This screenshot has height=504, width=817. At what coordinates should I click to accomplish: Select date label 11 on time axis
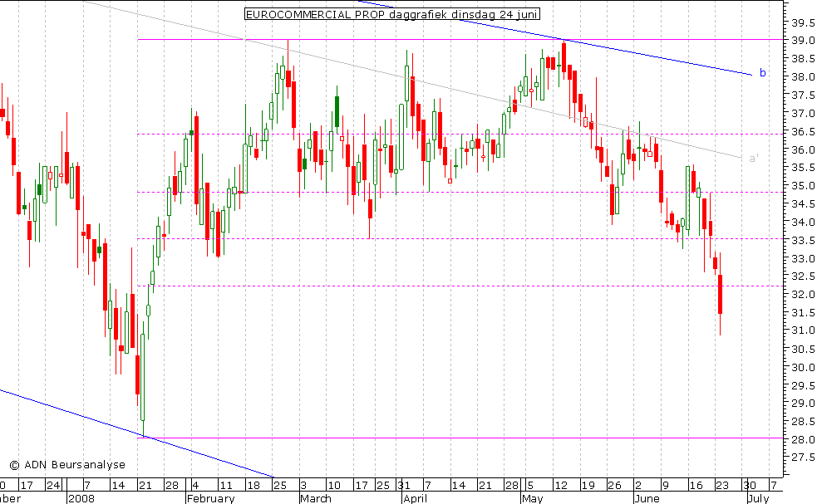pos(225,485)
